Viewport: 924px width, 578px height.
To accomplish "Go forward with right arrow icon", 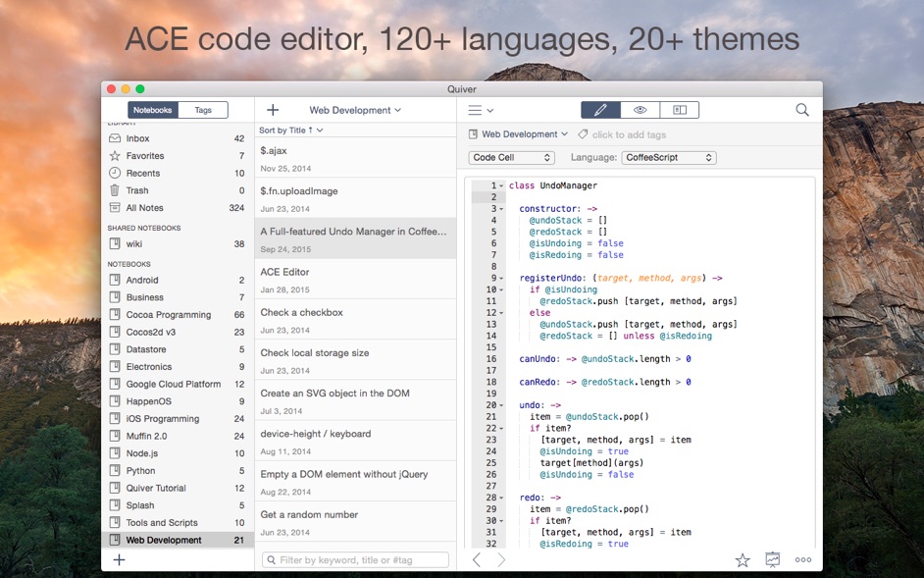I will click(x=501, y=559).
